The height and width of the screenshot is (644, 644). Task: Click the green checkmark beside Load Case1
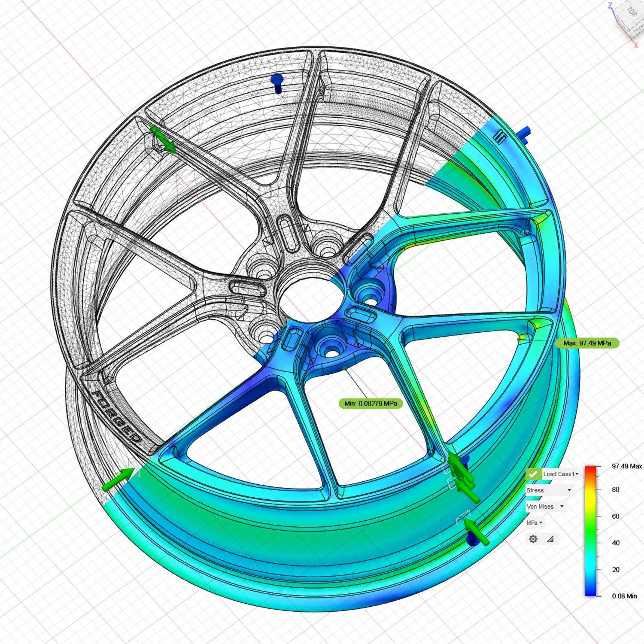(x=533, y=474)
